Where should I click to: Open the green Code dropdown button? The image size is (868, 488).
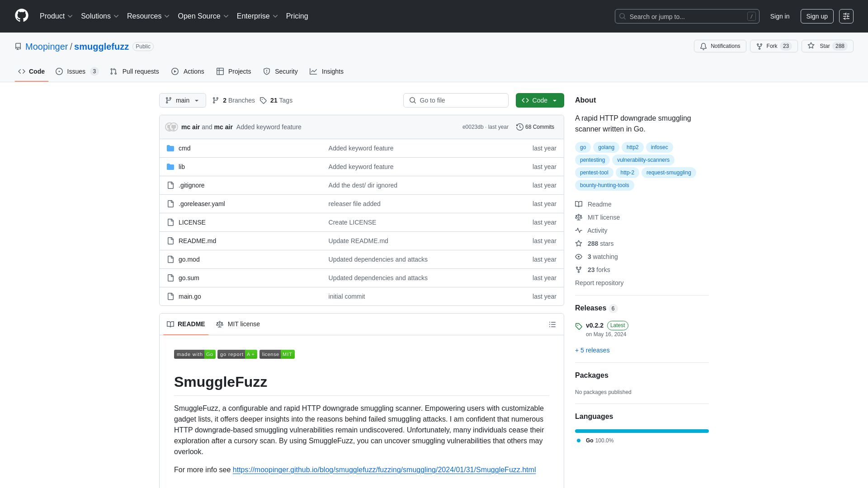click(x=540, y=100)
